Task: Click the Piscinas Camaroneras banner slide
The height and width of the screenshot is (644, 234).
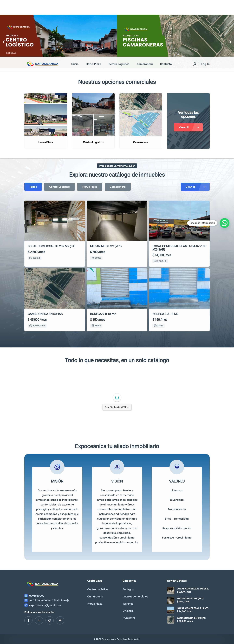Action: click(x=175, y=35)
